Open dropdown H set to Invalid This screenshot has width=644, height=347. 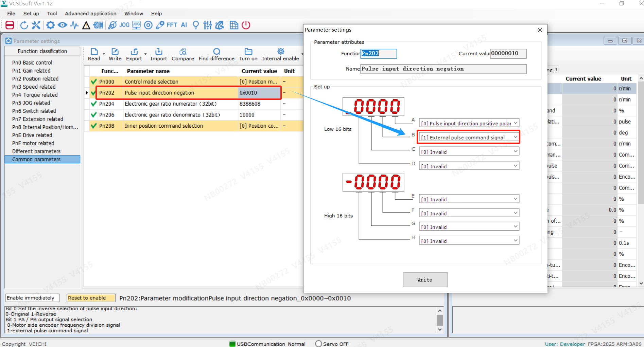[469, 241]
